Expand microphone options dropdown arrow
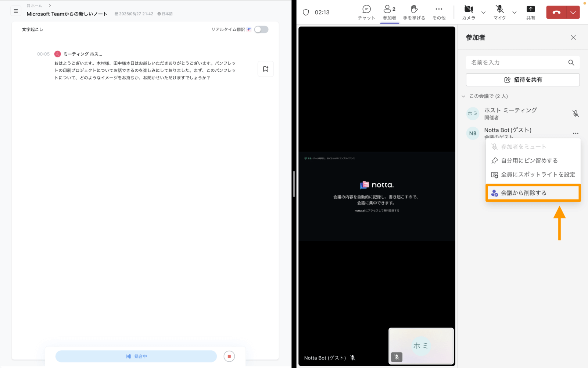The height and width of the screenshot is (368, 588). coord(514,13)
